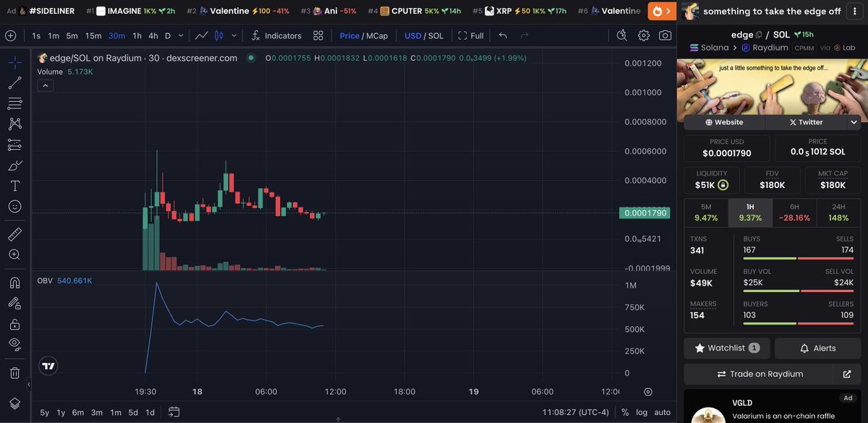Select the brush drawing tool

(x=14, y=166)
